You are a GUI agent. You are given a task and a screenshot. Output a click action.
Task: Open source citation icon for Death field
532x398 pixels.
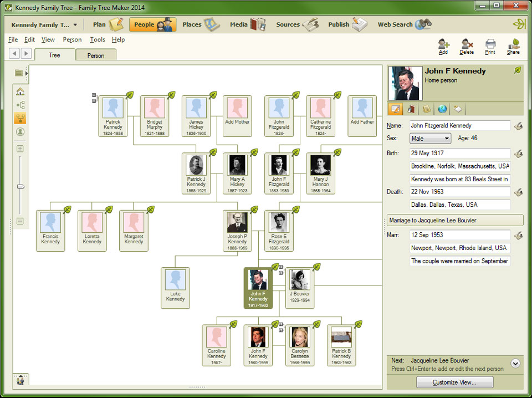tap(518, 192)
